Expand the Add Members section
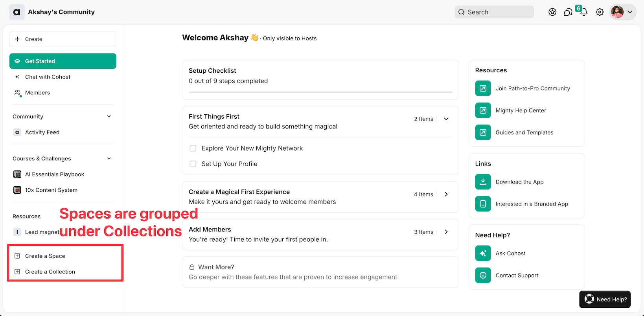Image resolution: width=644 pixels, height=316 pixels. [x=446, y=232]
